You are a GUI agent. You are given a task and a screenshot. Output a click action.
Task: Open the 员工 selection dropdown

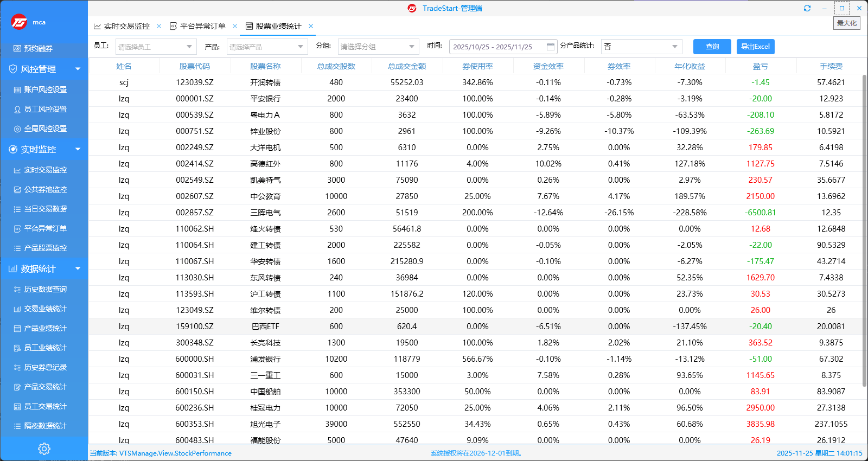pyautogui.click(x=156, y=47)
